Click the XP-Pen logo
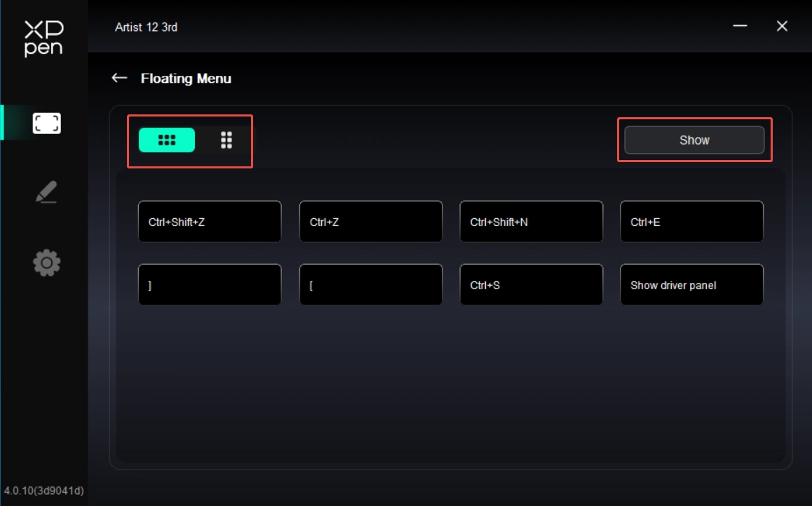This screenshot has width=812, height=506. (43, 39)
